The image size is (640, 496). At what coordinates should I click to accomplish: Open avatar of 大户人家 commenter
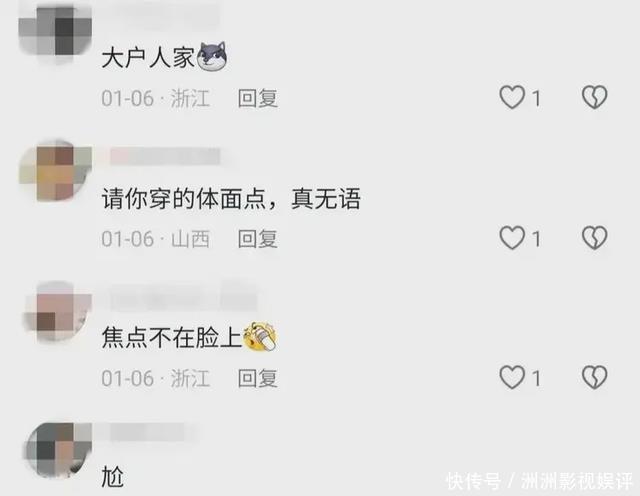55,31
